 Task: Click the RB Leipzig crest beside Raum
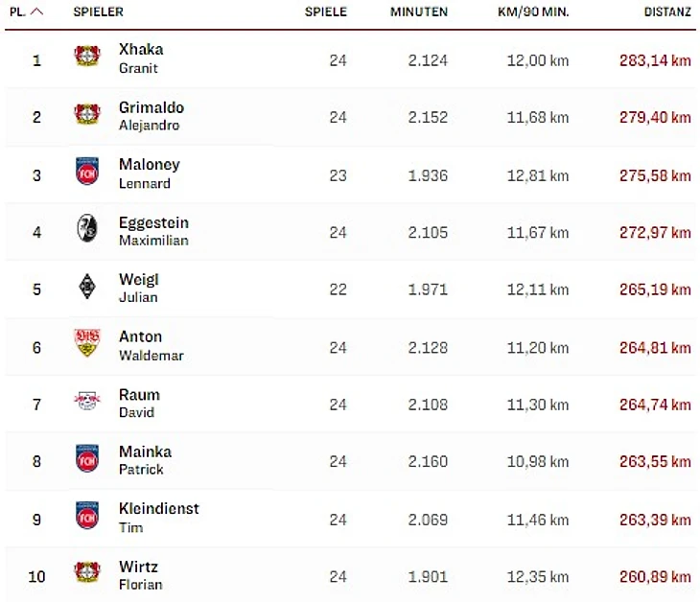pos(87,403)
